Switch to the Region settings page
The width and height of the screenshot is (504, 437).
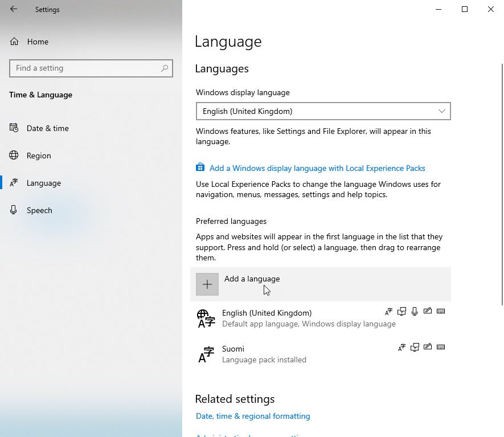pos(39,156)
